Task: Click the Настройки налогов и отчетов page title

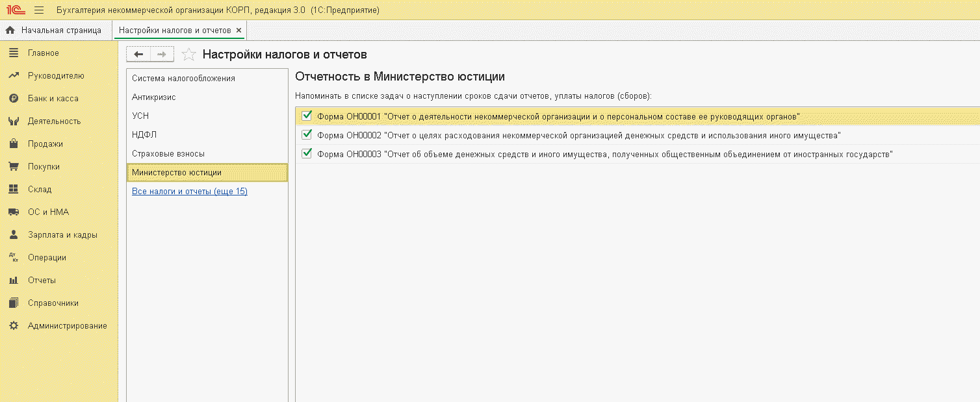Action: click(x=285, y=55)
